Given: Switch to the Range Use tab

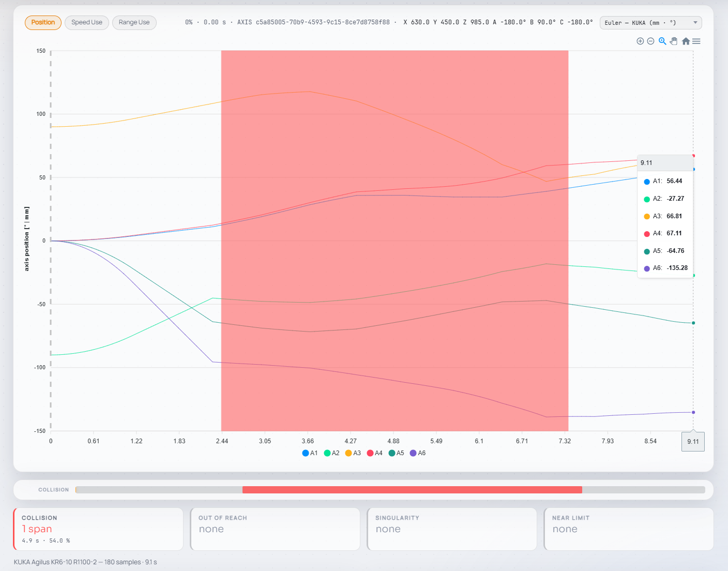Looking at the screenshot, I should tap(134, 23).
